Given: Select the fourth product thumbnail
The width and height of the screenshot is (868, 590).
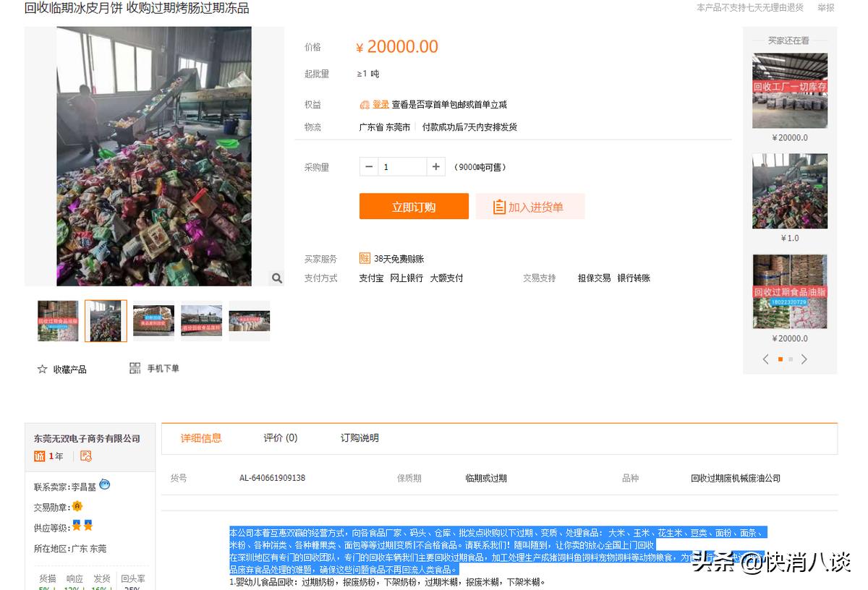Looking at the screenshot, I should click(202, 320).
